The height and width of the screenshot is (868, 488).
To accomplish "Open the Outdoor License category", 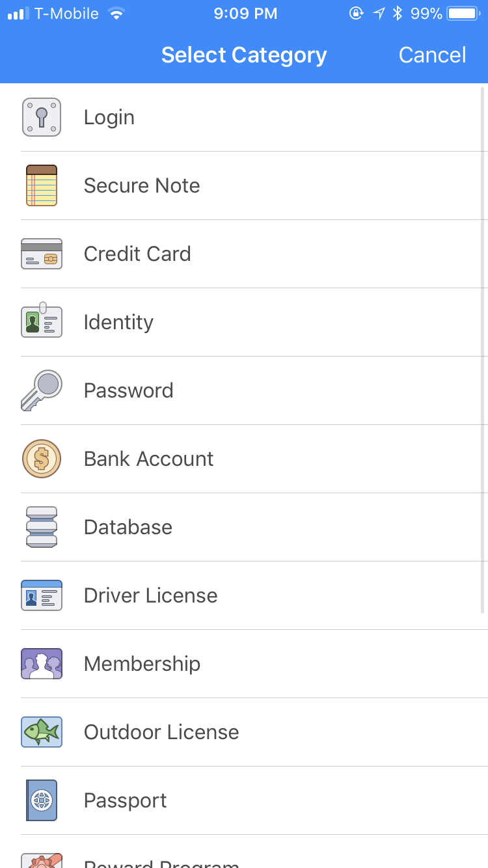I will [x=161, y=732].
